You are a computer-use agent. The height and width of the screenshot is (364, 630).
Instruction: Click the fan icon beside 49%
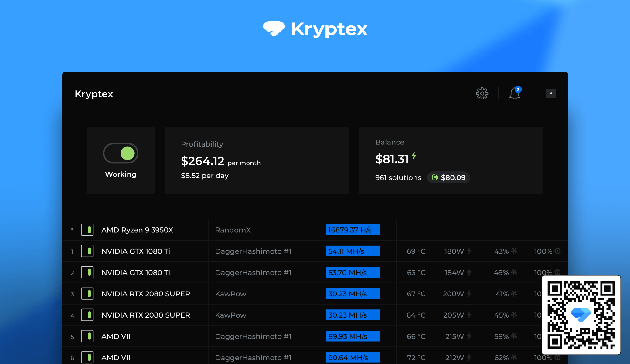[x=514, y=272]
